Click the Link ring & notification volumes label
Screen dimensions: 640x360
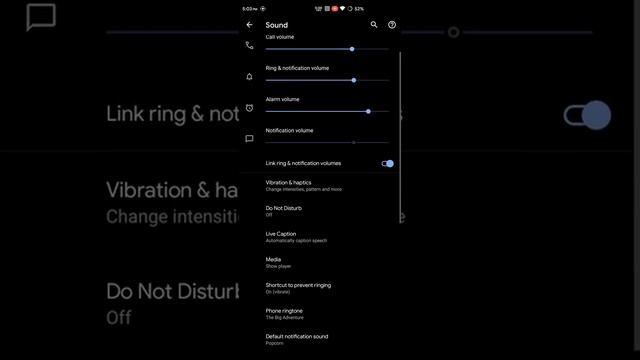pos(303,163)
